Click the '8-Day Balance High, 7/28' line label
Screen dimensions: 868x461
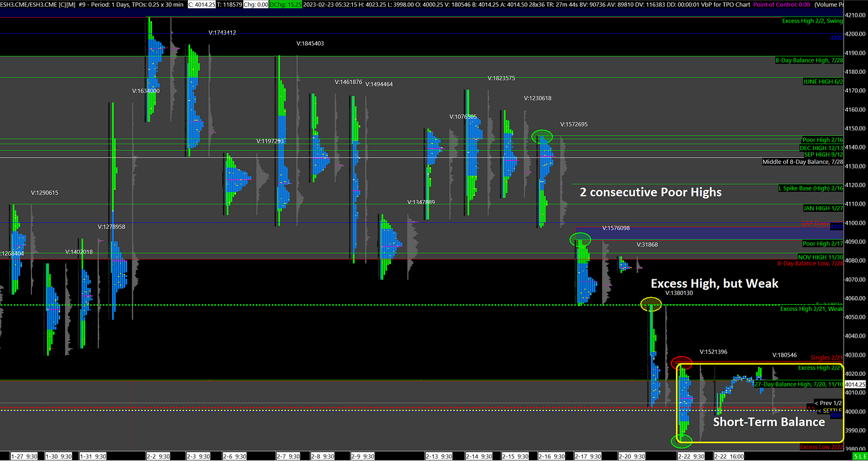pos(809,60)
